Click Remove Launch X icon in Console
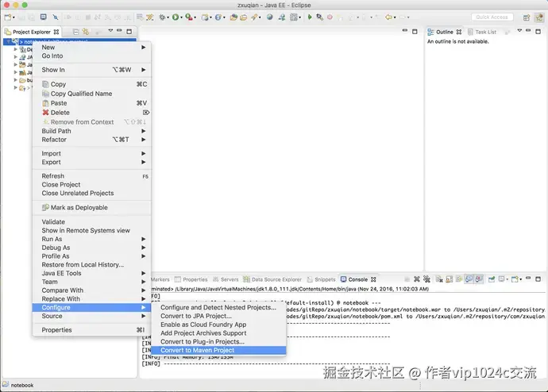This screenshot has width=548, height=392. pyautogui.click(x=417, y=279)
